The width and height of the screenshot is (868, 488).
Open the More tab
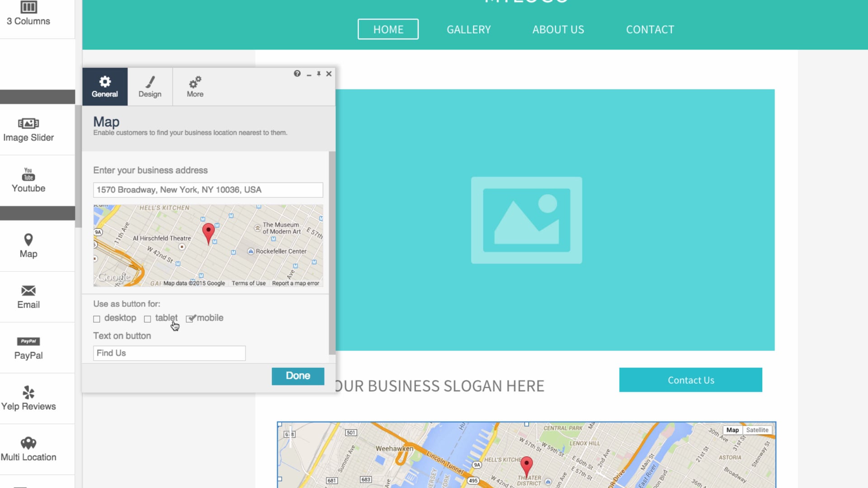point(195,87)
